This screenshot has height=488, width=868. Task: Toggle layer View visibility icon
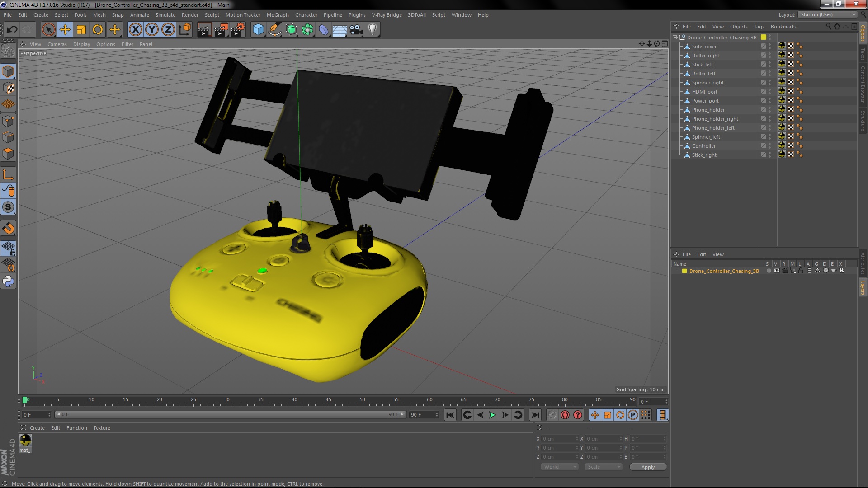coord(777,271)
